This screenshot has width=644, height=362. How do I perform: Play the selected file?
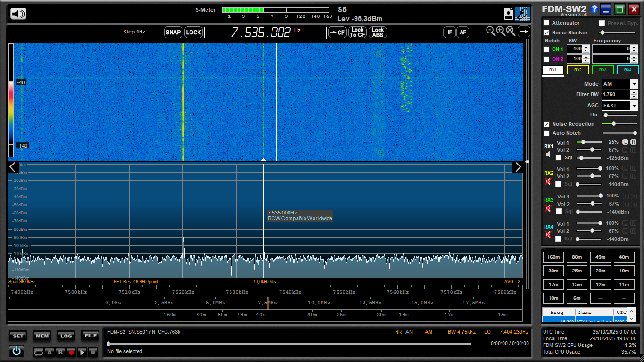coord(82,352)
